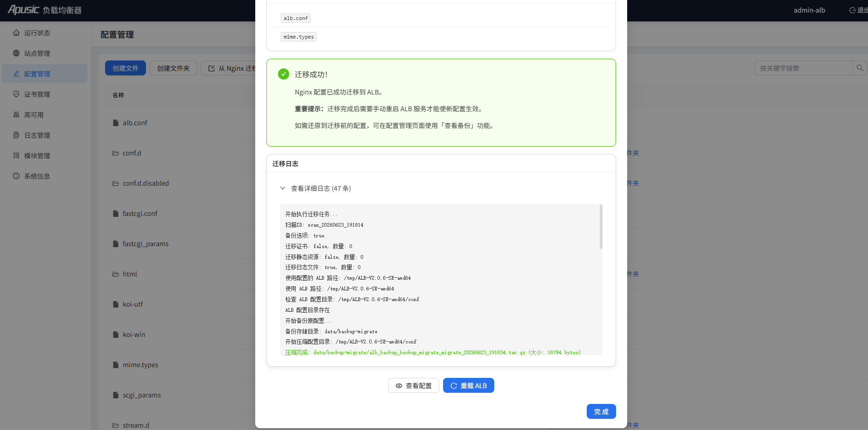Click the 扫描ID log line
The image size is (868, 430).
point(324,225)
